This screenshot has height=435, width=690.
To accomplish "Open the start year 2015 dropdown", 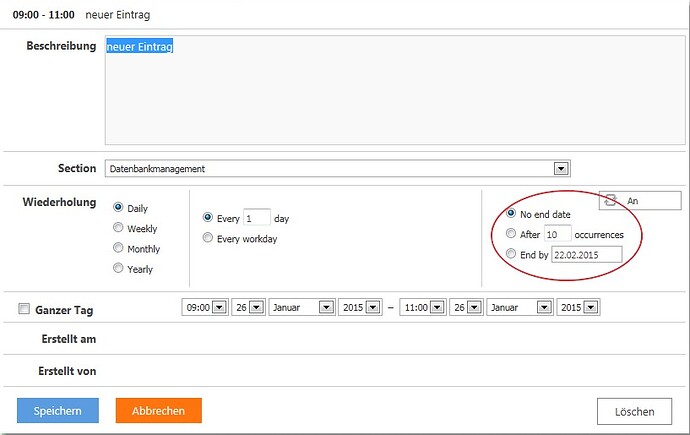I will coord(360,307).
